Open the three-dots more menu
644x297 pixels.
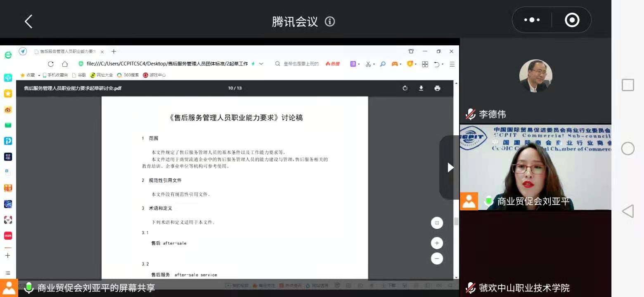(x=532, y=20)
